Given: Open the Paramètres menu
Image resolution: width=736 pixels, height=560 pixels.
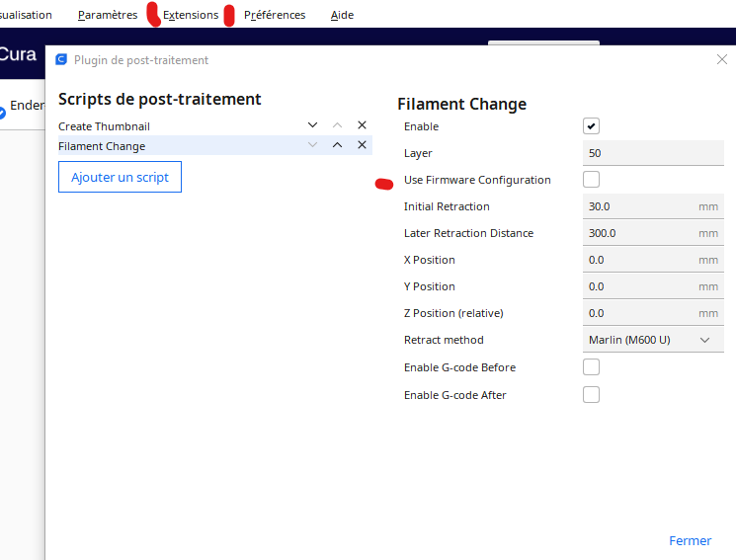Looking at the screenshot, I should click(x=108, y=15).
